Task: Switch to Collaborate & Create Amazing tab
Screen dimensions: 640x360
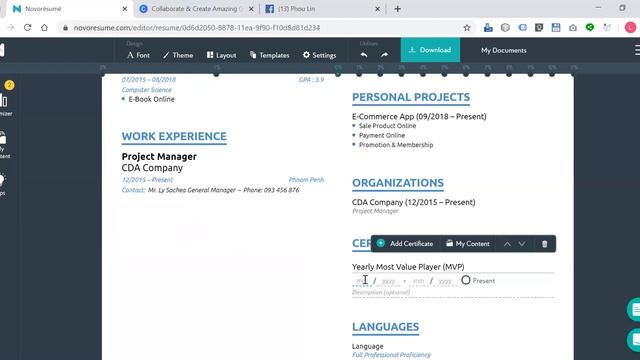Action: (x=196, y=9)
